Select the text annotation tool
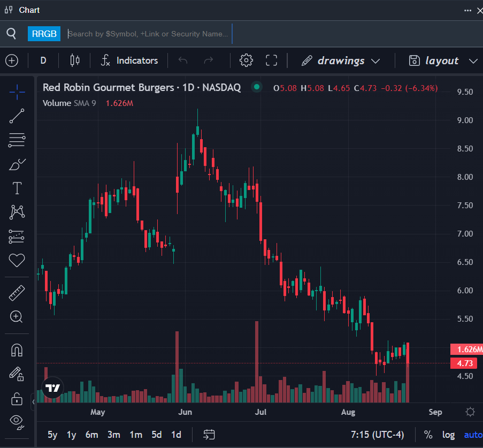Screen dimensions: 483x448 click(17, 188)
